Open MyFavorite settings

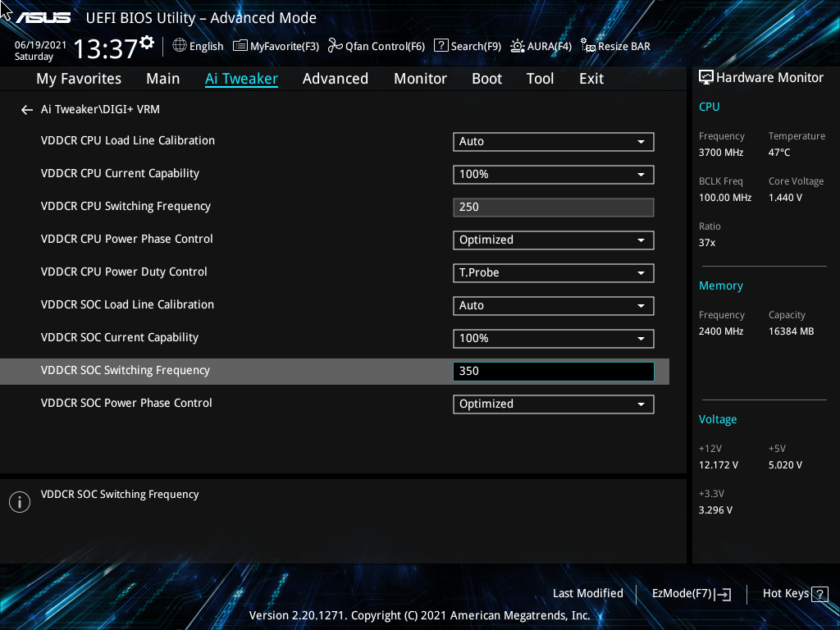click(x=276, y=46)
